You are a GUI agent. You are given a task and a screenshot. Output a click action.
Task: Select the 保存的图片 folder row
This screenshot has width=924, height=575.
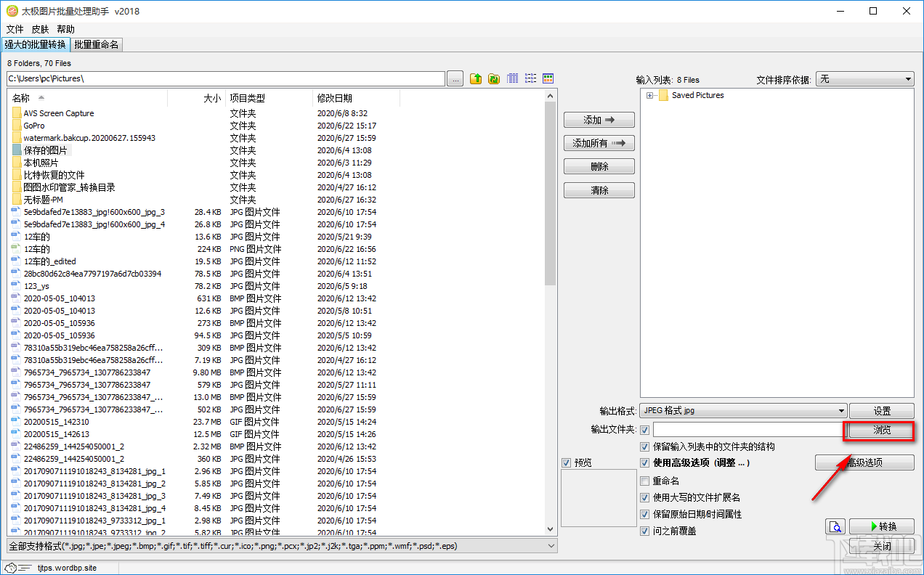(x=276, y=150)
